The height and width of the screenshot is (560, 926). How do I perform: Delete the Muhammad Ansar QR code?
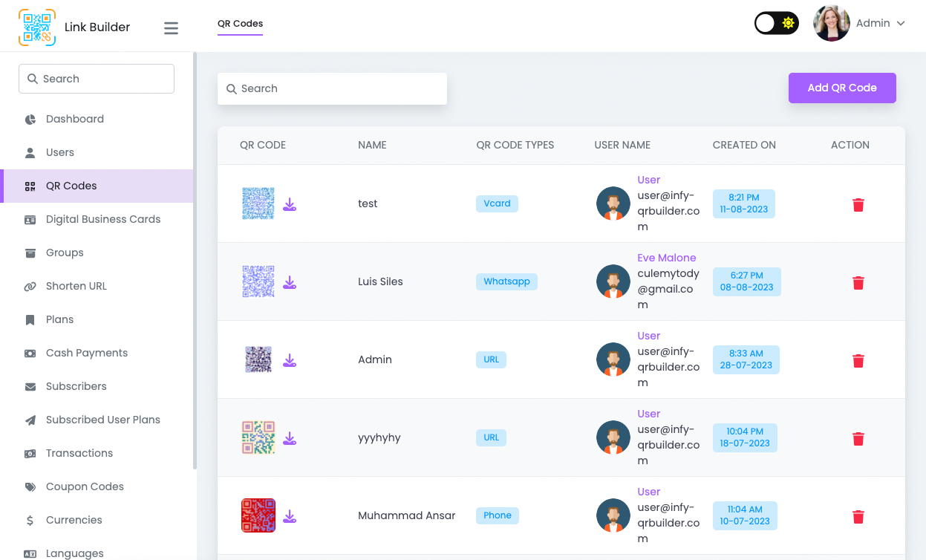pos(858,517)
